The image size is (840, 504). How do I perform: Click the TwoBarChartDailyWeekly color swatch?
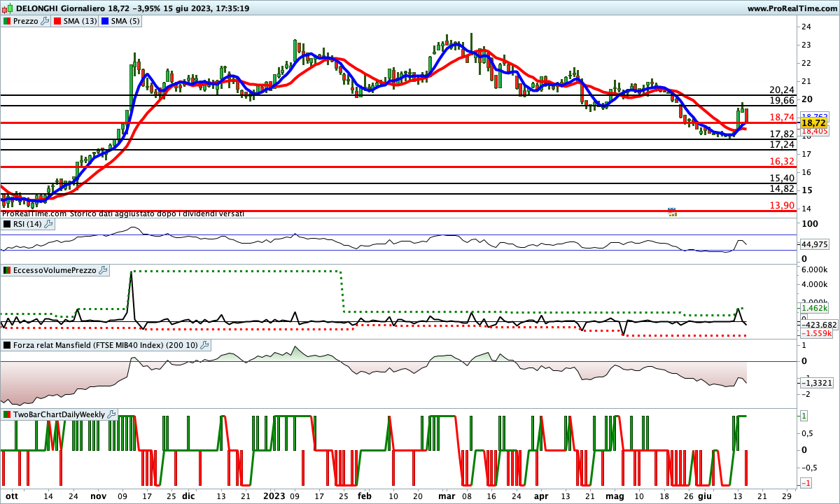coord(7,414)
